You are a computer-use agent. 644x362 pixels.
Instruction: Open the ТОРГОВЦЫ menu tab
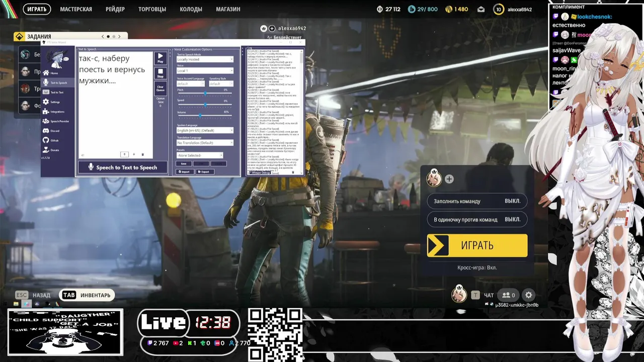152,9
